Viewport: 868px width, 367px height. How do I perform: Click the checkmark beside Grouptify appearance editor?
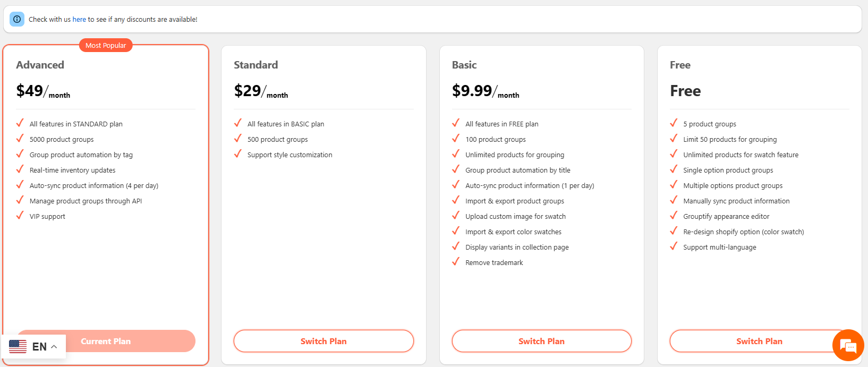(x=674, y=216)
